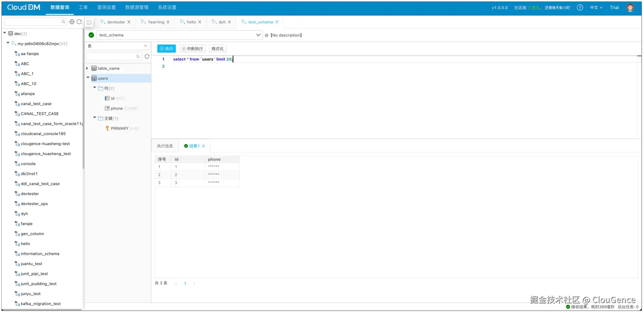644x313 pixels.
Task: Click the green connection status check icon
Action: click(x=91, y=35)
